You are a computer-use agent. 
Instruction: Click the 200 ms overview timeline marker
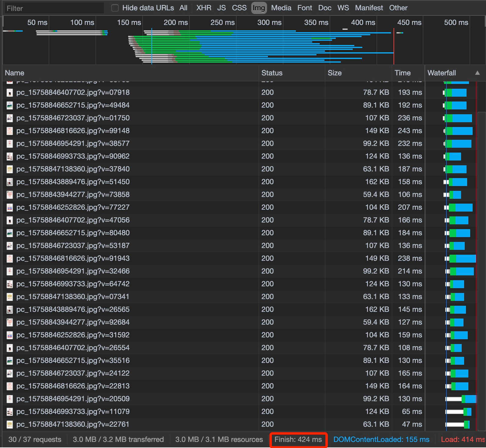175,22
